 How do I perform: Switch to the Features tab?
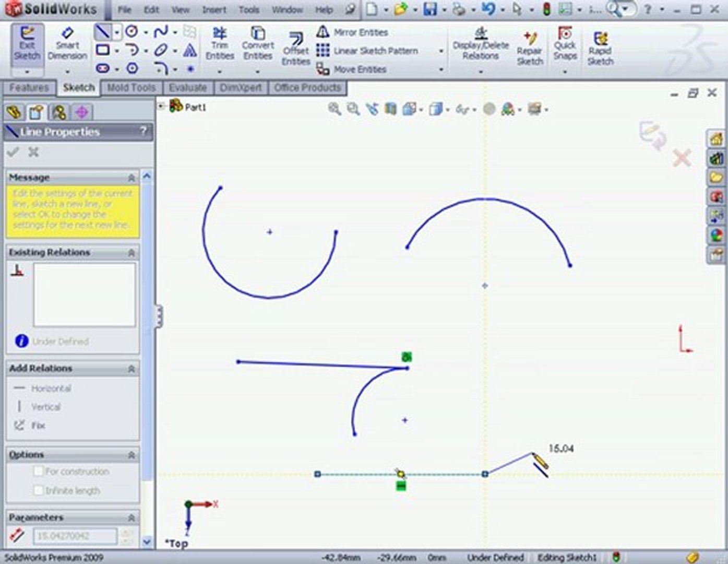(x=29, y=87)
